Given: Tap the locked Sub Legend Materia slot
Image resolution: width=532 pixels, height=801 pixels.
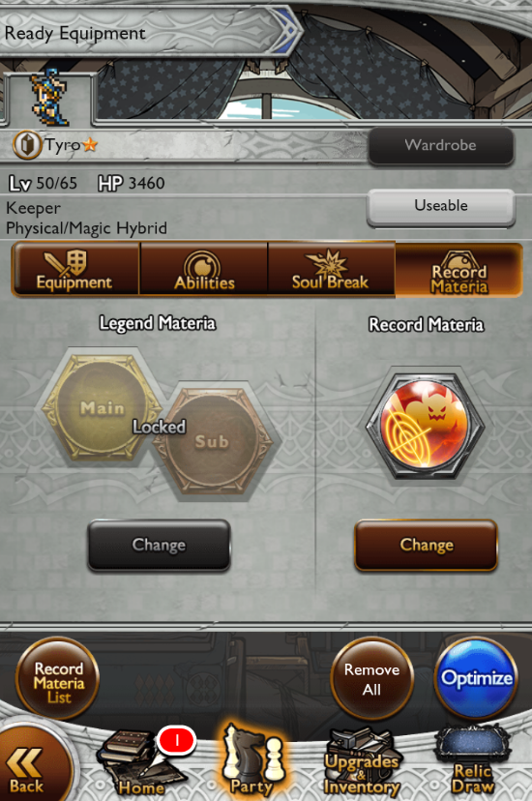Looking at the screenshot, I should pos(212,441).
